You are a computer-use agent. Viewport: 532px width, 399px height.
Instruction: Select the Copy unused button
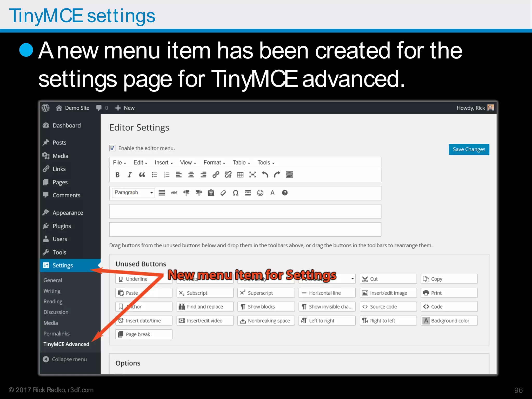pyautogui.click(x=449, y=279)
